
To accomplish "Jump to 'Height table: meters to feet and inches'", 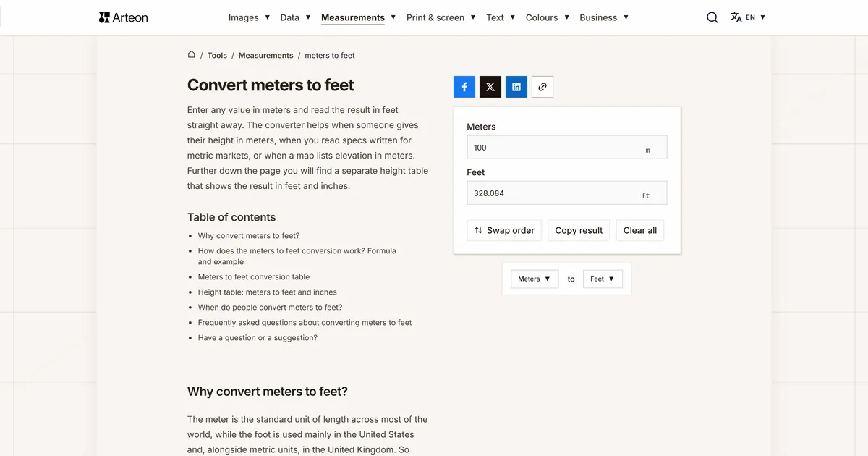I will (268, 292).
